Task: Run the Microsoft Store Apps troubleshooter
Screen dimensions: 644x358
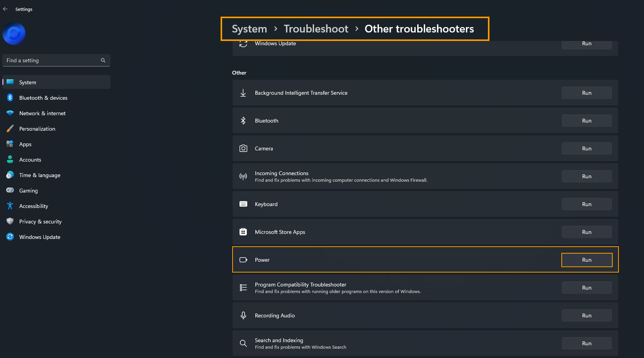Action: (586, 232)
